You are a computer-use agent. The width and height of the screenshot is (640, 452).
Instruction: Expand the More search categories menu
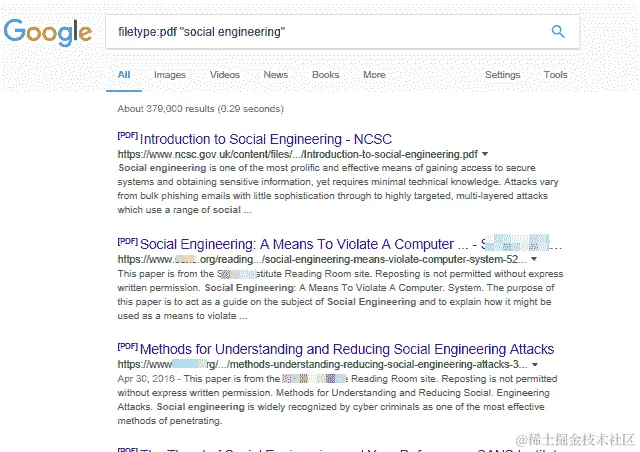pyautogui.click(x=374, y=75)
